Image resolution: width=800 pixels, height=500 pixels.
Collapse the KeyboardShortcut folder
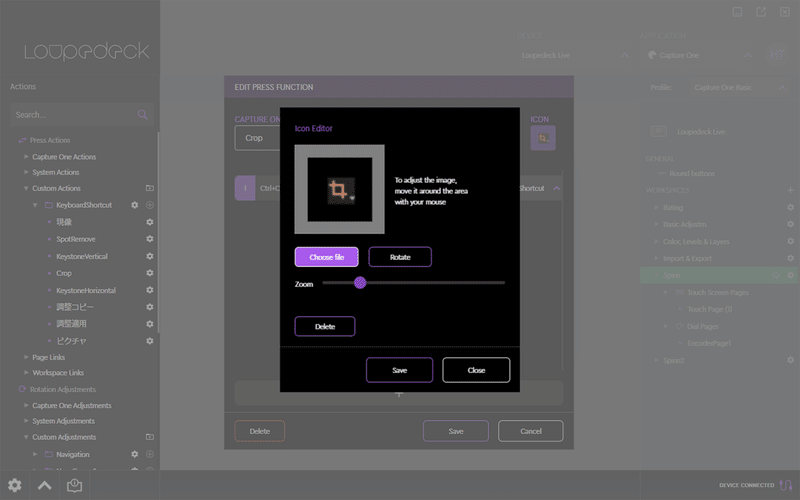tap(35, 205)
